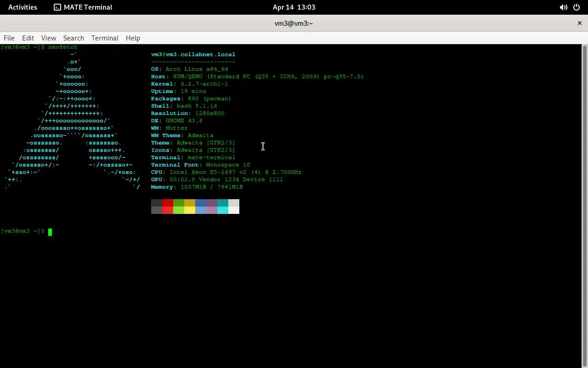588x368 pixels.
Task: Click the Resolution line 1280x800
Action: 188,113
